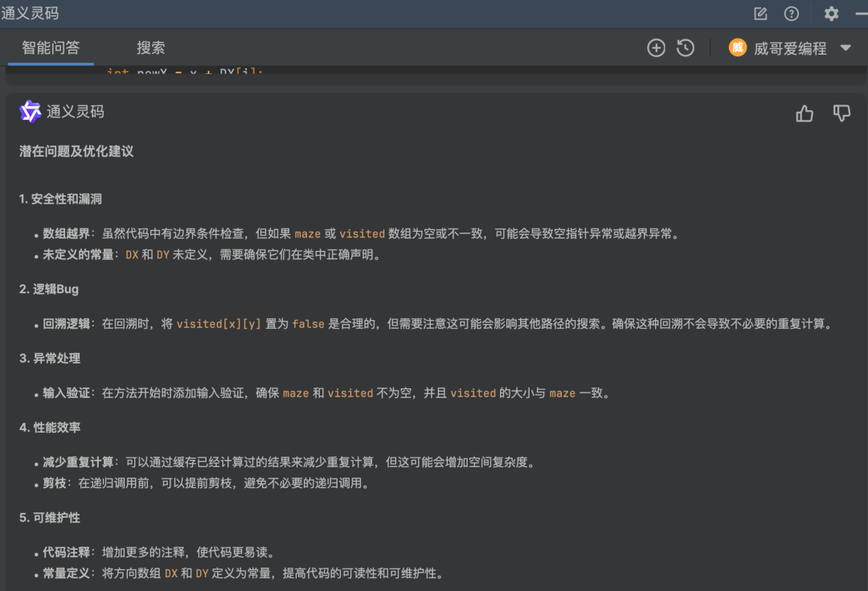
Task: Click the 未定义的常量 bullet label
Action: click(78, 255)
